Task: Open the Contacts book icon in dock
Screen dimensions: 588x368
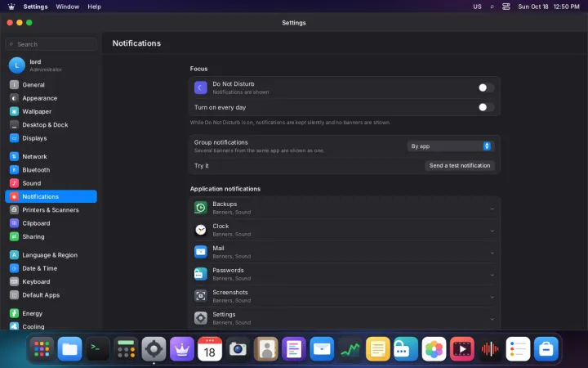Action: click(266, 349)
